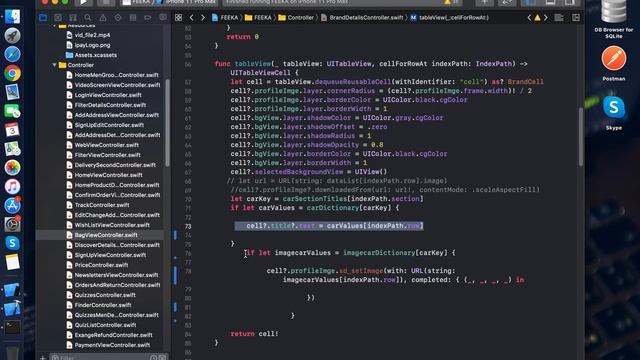
Task: Jump to previous issue arrow
Action: (x=529, y=18)
